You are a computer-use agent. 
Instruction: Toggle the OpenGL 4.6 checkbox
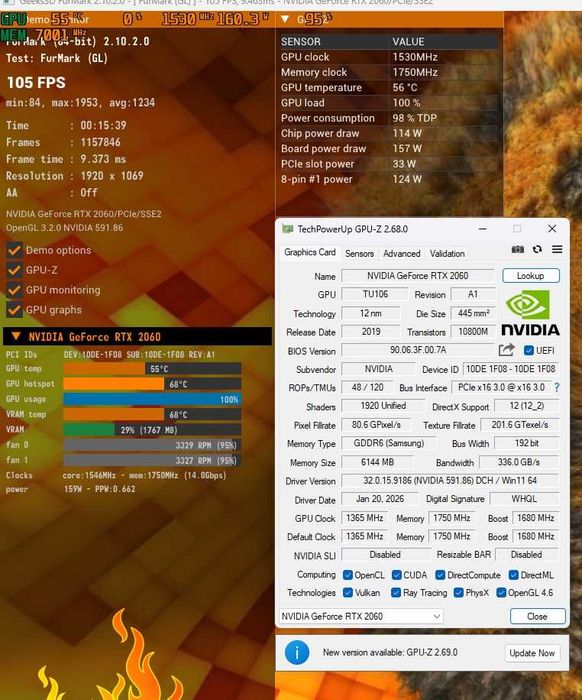501,592
